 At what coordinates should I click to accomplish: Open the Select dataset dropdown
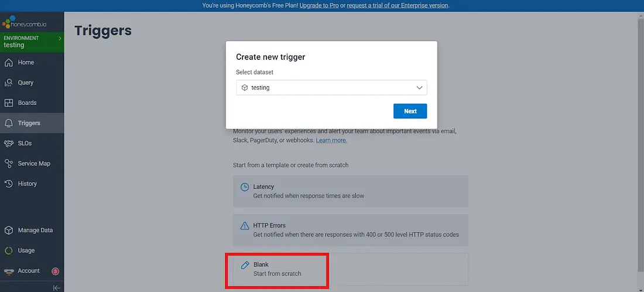[x=331, y=87]
